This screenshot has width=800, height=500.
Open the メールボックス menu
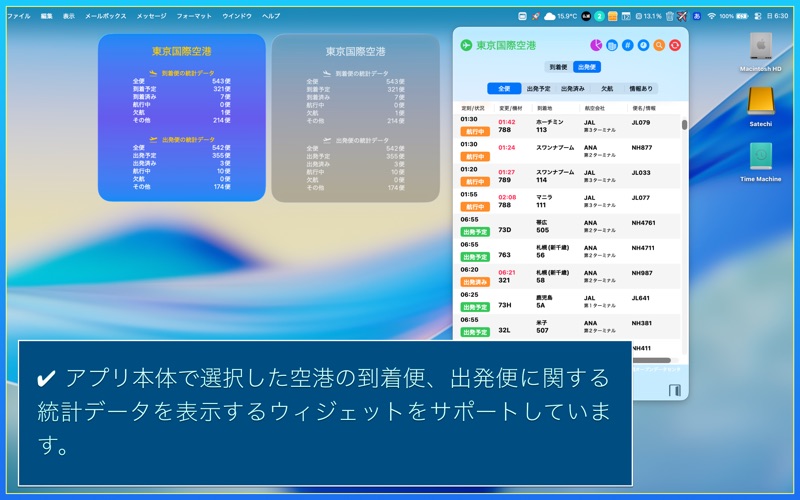[x=106, y=16]
